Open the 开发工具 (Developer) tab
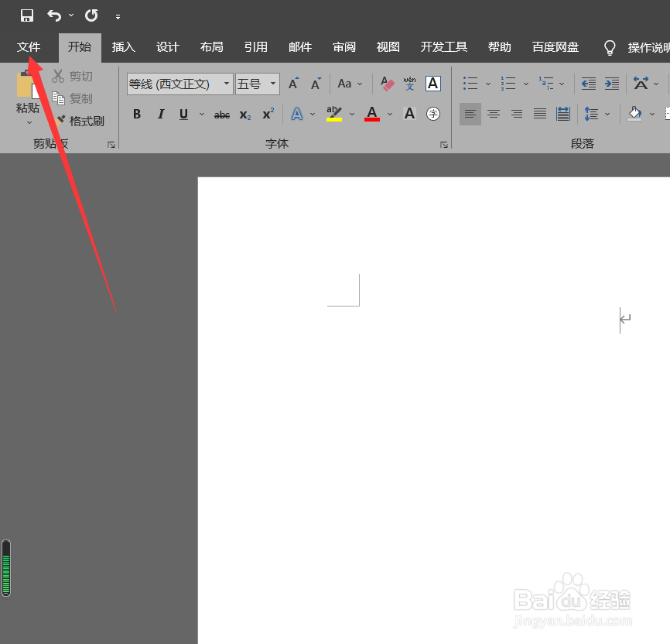 coord(443,47)
